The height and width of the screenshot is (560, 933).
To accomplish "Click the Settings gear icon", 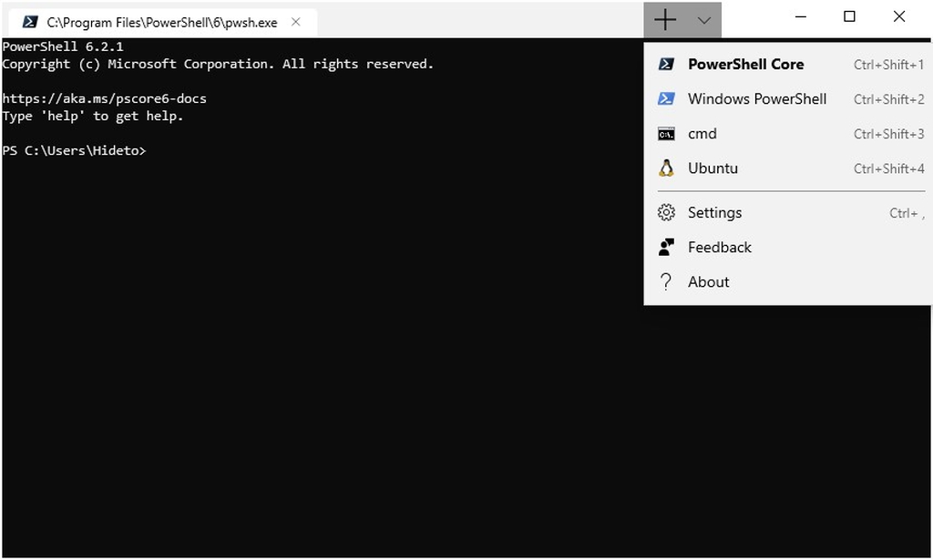I will point(666,212).
